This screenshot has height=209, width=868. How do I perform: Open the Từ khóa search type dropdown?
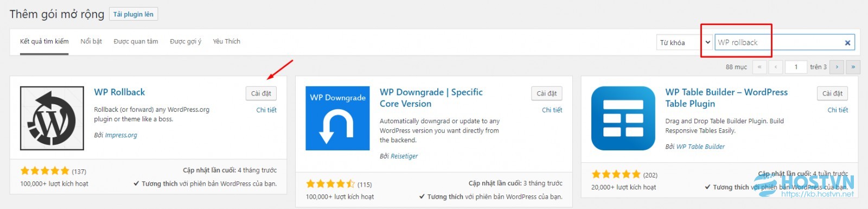point(684,42)
